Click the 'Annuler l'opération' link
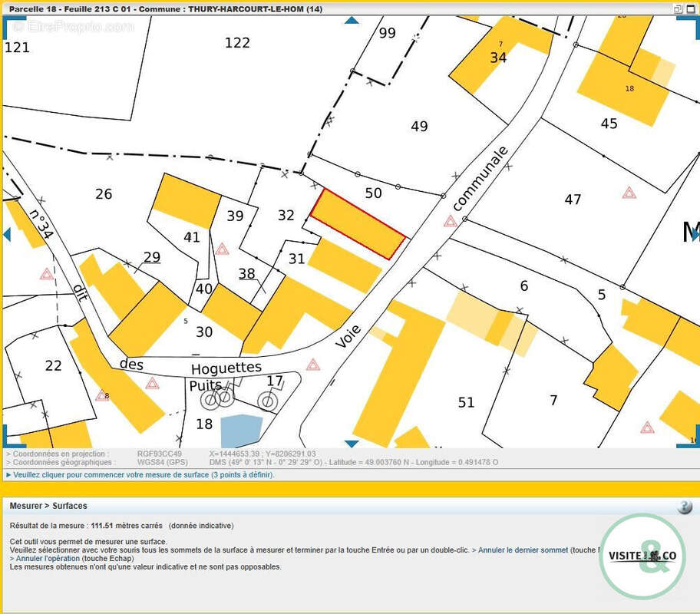This screenshot has height=614, width=700. (x=48, y=559)
